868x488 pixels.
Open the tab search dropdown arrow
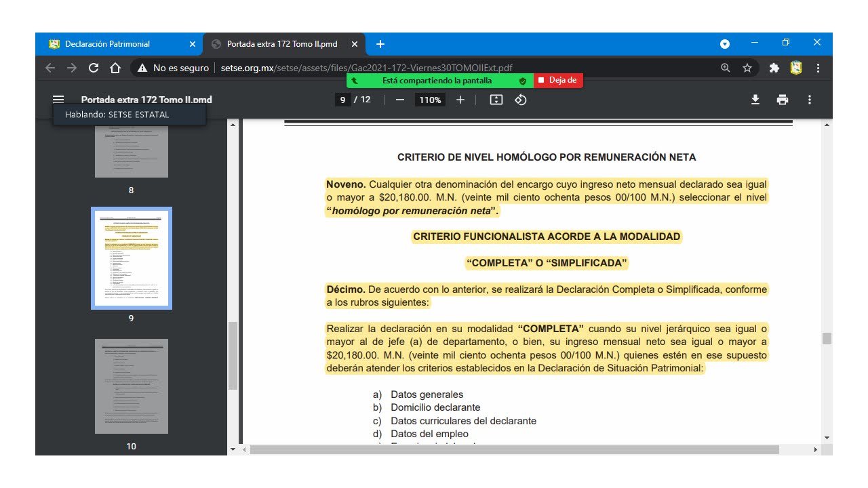coord(725,44)
